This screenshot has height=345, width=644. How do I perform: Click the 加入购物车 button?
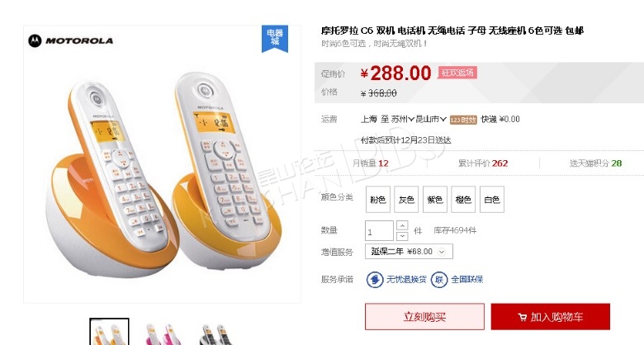point(551,317)
